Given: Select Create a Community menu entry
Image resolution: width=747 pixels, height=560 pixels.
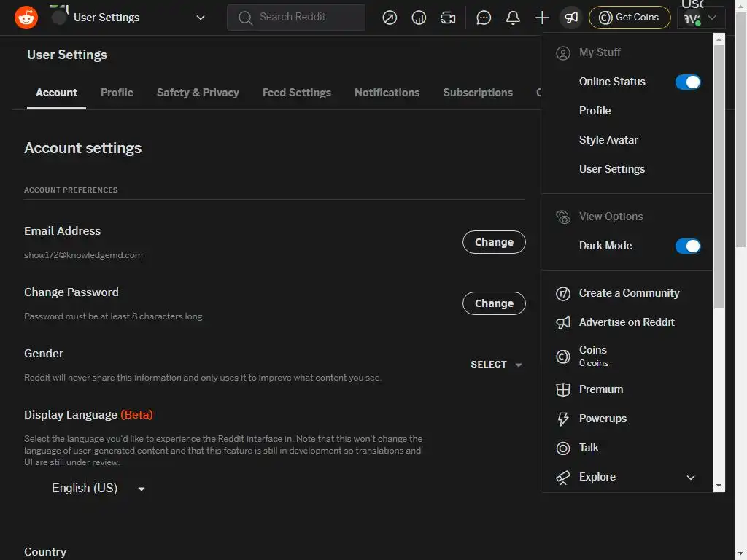Looking at the screenshot, I should coord(627,293).
